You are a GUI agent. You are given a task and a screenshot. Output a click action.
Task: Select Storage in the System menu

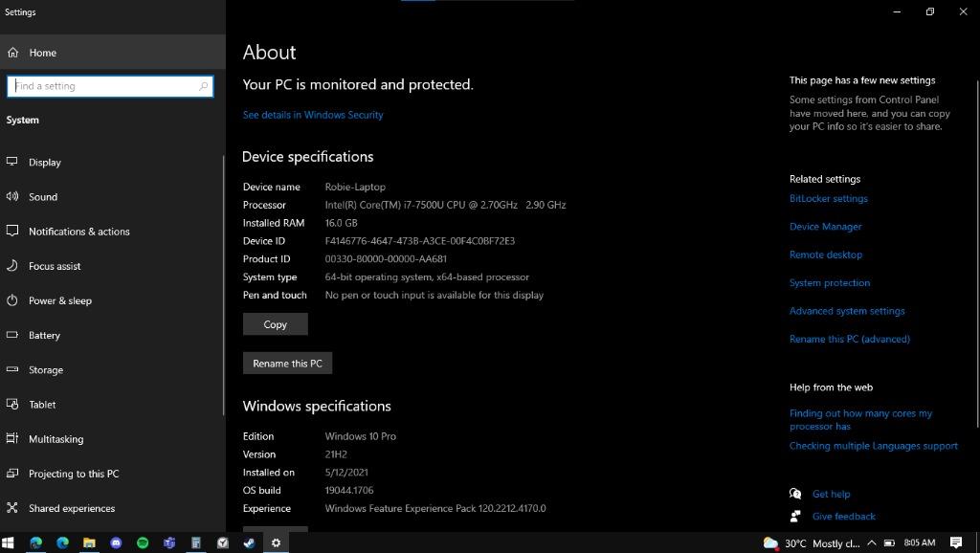pyautogui.click(x=45, y=370)
